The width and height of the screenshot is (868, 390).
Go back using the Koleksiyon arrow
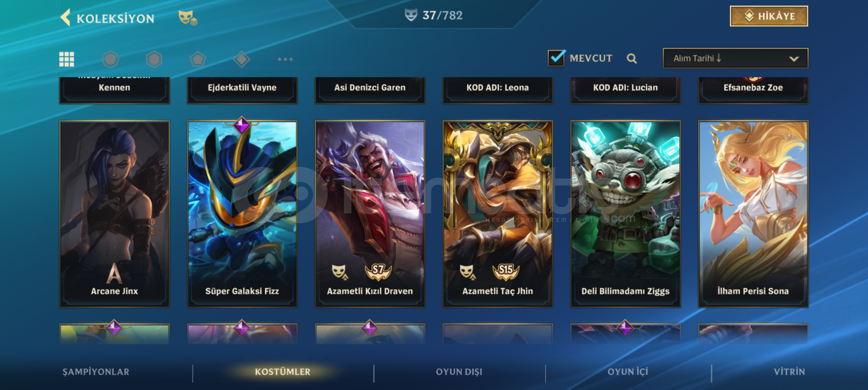[x=65, y=18]
